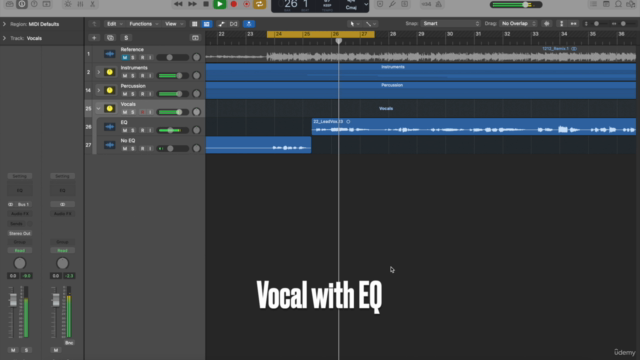The width and height of the screenshot is (640, 360).
Task: Open the Editors scissors icon
Action: (x=93, y=4)
